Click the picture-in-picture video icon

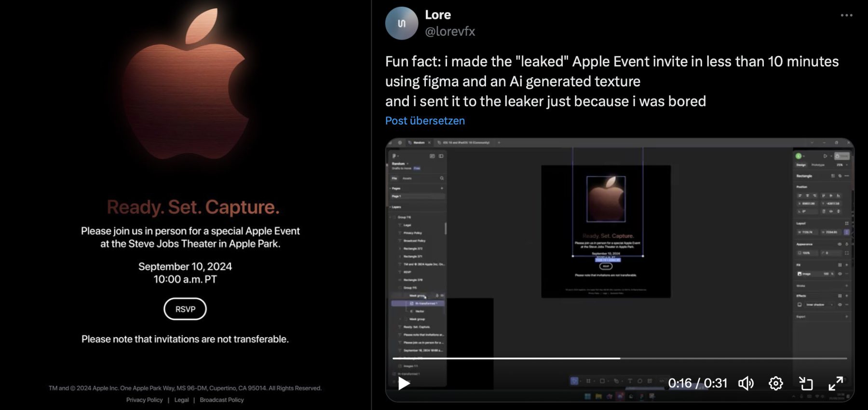pyautogui.click(x=806, y=383)
